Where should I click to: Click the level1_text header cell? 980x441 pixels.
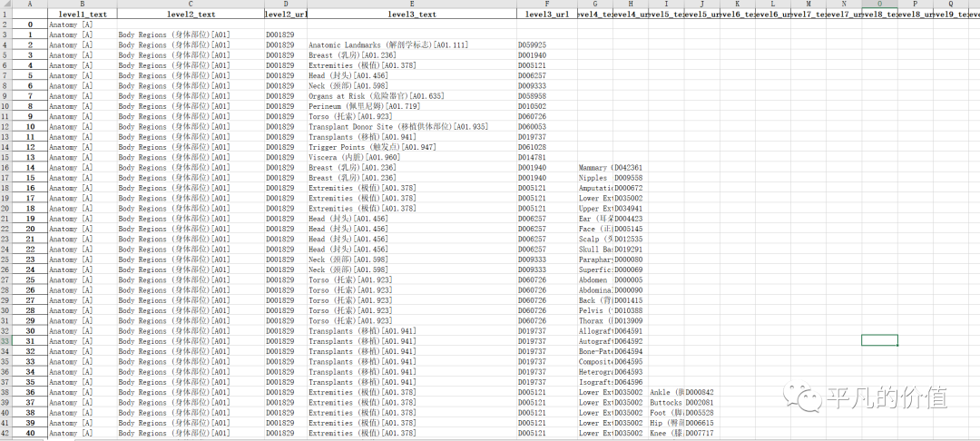coord(82,15)
